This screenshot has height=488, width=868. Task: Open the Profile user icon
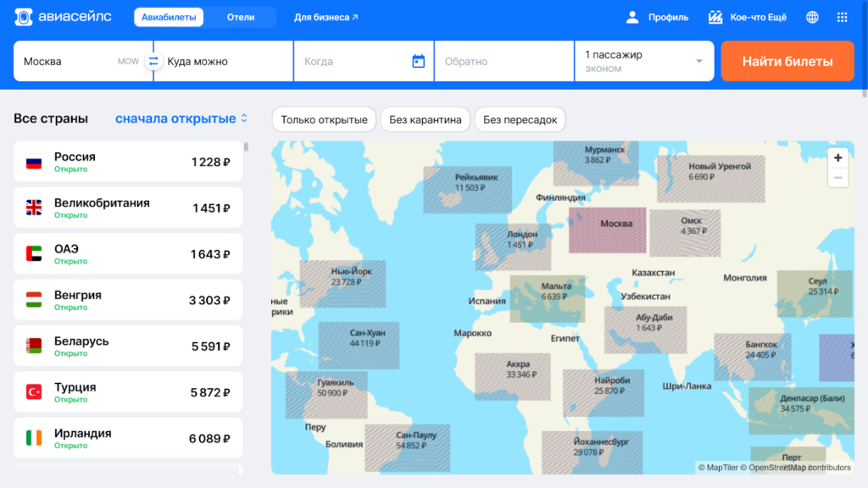coord(632,17)
